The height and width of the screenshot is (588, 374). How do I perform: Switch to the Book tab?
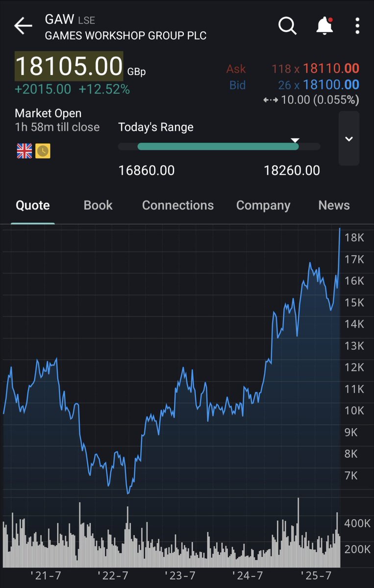[x=98, y=205]
